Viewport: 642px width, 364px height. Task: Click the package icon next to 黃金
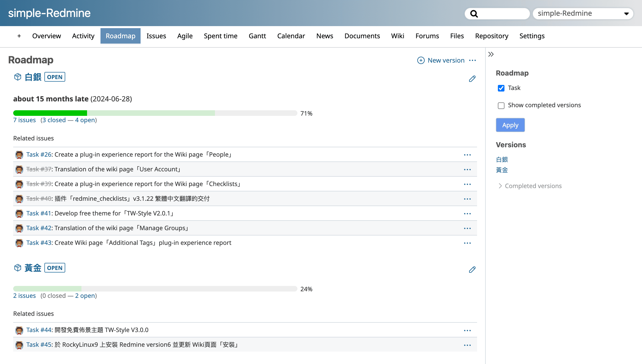click(x=18, y=268)
